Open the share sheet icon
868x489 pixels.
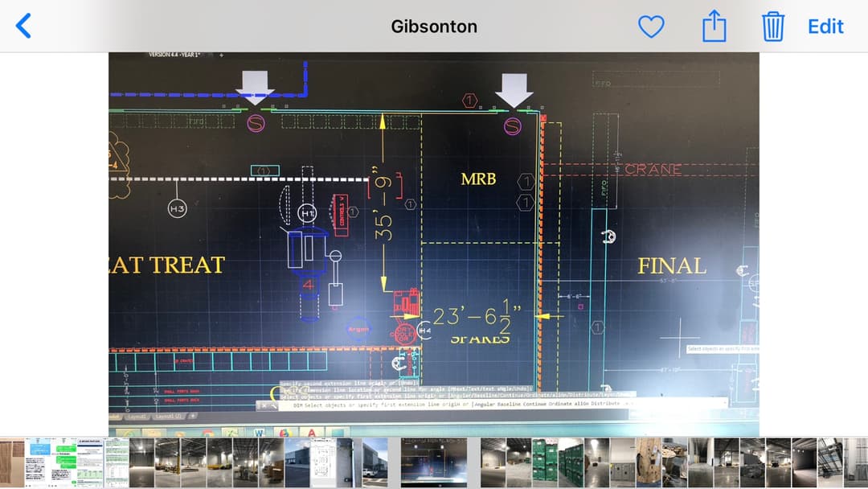tap(714, 26)
